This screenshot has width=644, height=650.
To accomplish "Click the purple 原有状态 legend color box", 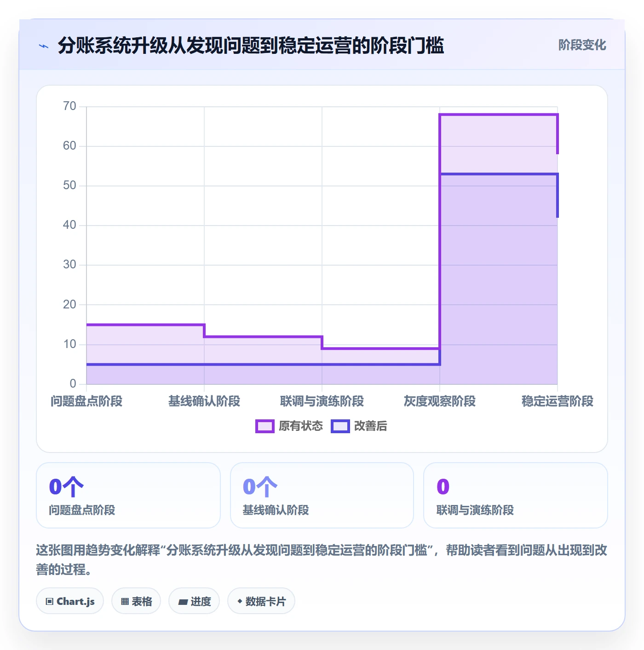I will [x=265, y=426].
